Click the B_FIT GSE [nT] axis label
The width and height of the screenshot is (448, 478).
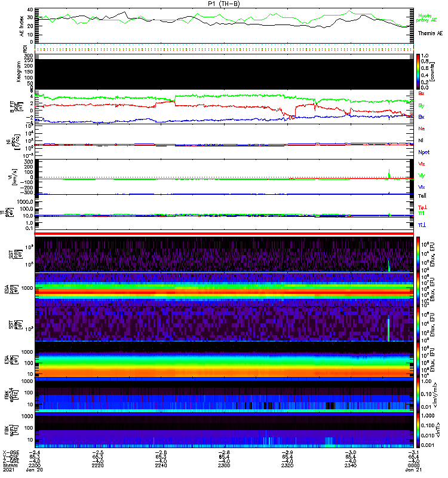pos(16,107)
